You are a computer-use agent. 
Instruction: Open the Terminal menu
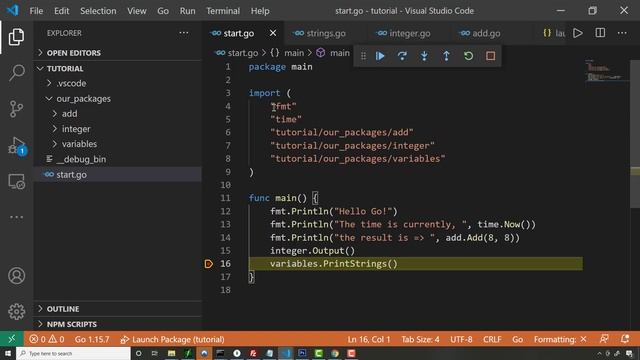[223, 11]
